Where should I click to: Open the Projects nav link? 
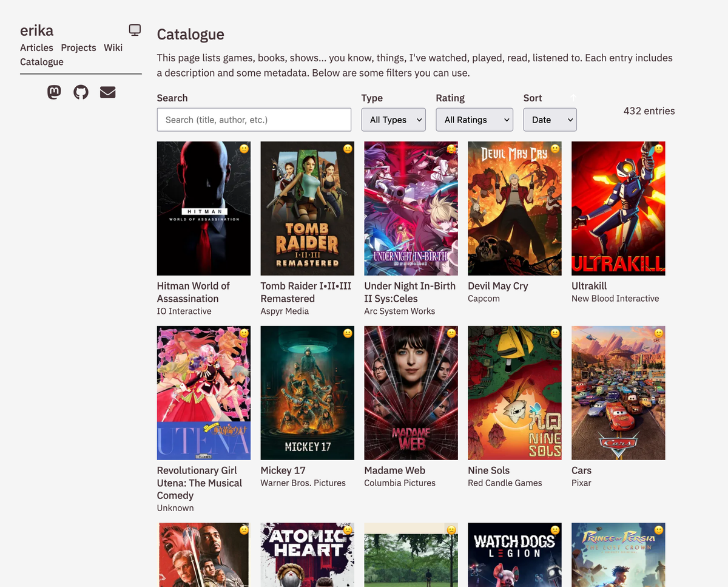point(78,47)
